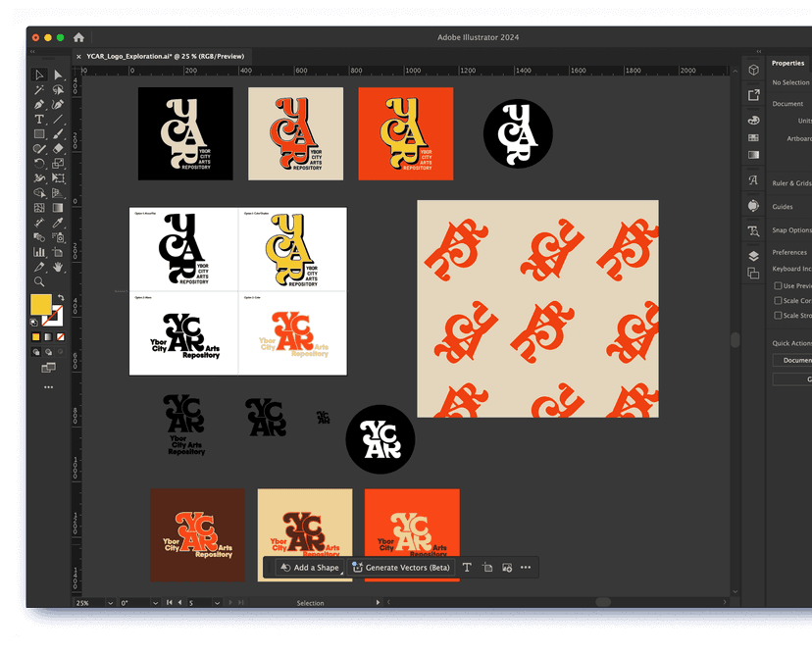Select the Column Graph tool
Image resolution: width=812 pixels, height=654 pixels.
(39, 252)
